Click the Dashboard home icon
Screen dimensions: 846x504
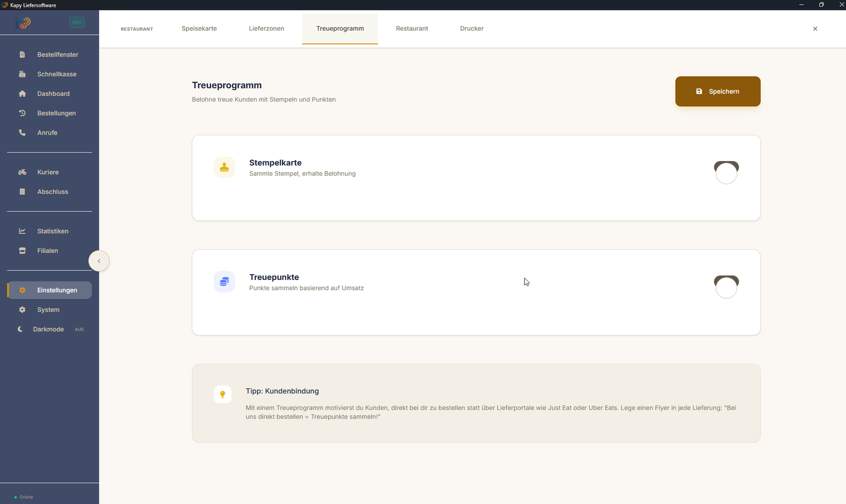pyautogui.click(x=22, y=94)
